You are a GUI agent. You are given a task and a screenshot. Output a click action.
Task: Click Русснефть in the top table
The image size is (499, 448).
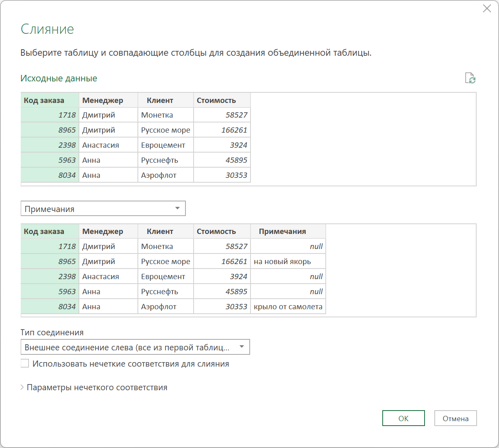click(x=166, y=160)
